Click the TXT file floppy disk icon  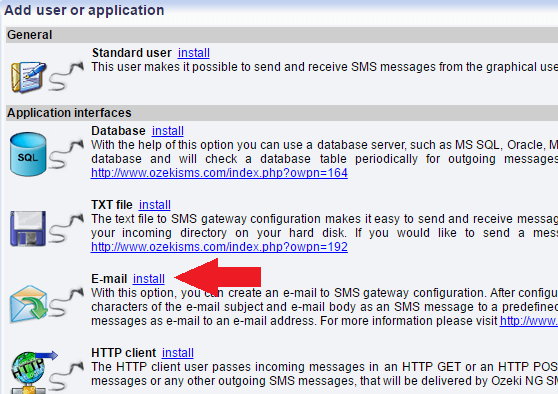[x=28, y=228]
